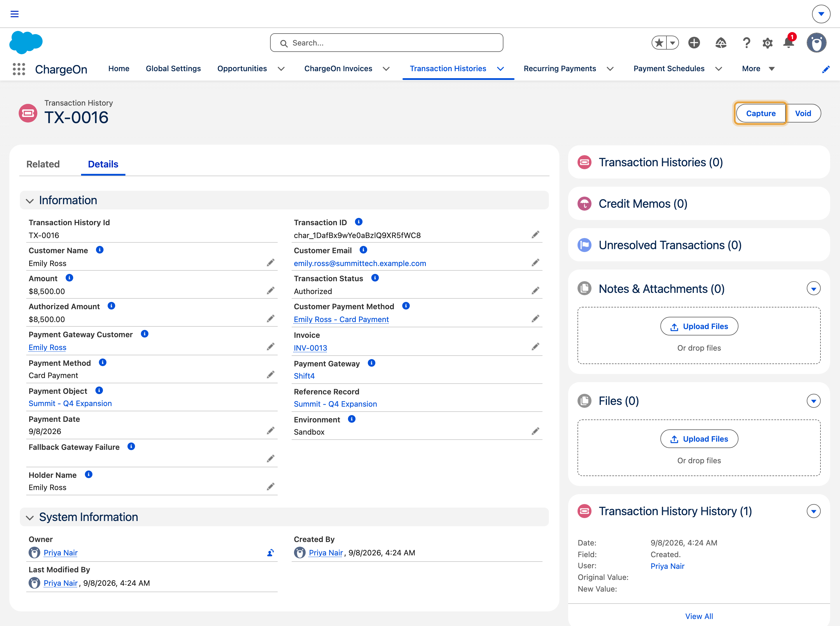Edit the Customer Payment Method field
Viewport: 840px width, 626px height.
tap(535, 319)
